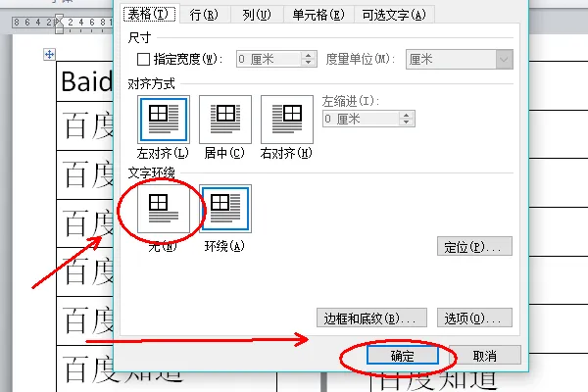Switch to the 行 tab
The image size is (588, 392).
click(x=204, y=15)
